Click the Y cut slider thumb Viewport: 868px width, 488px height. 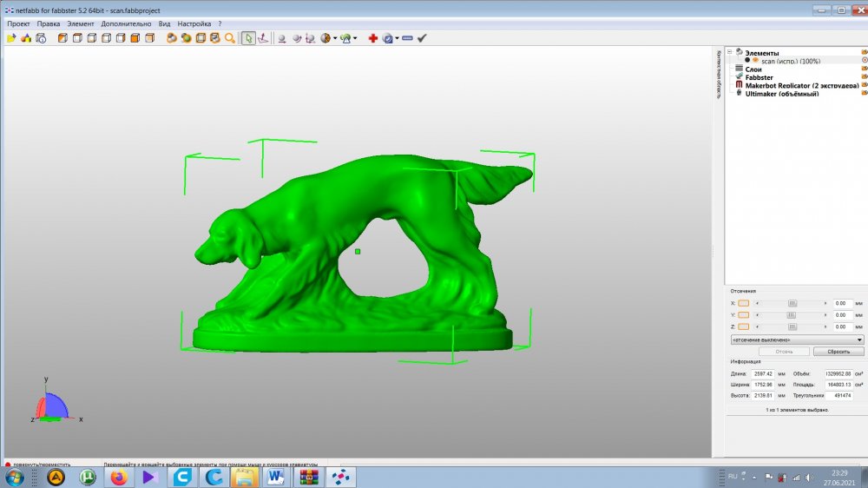click(792, 315)
